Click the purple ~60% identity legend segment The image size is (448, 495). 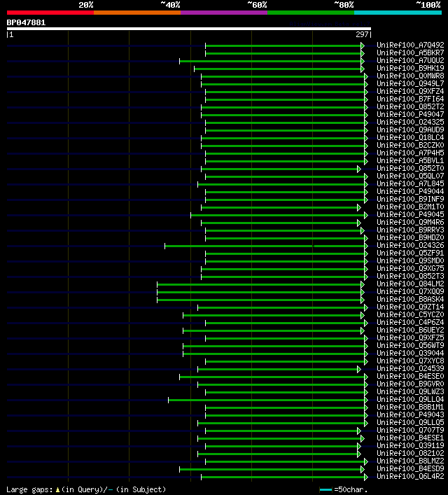(x=224, y=13)
